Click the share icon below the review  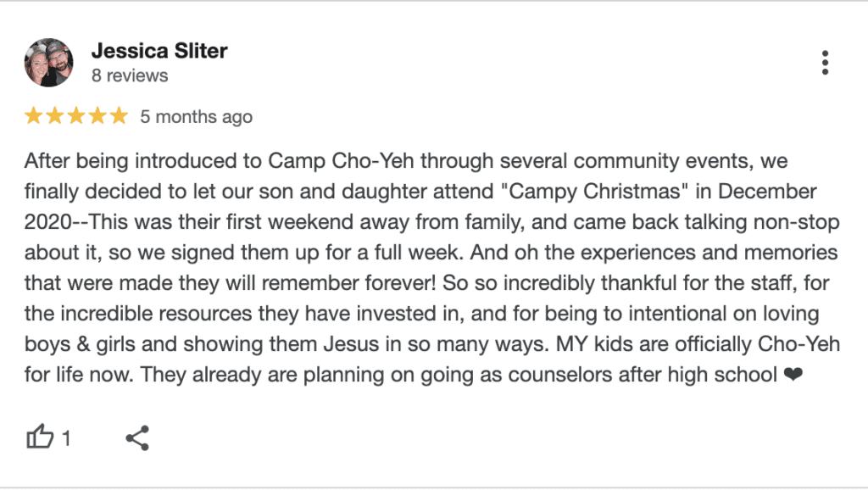[x=137, y=437]
